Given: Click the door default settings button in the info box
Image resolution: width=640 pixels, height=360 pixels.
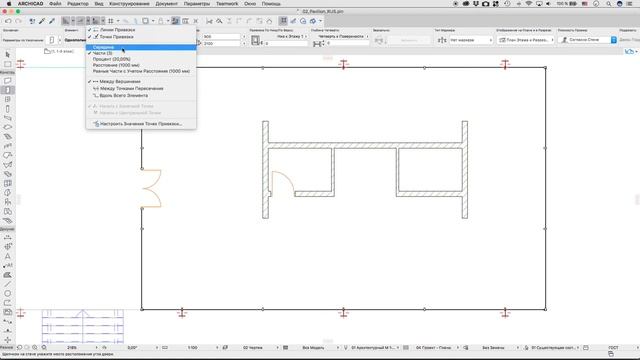Looking at the screenshot, I should point(52,40).
